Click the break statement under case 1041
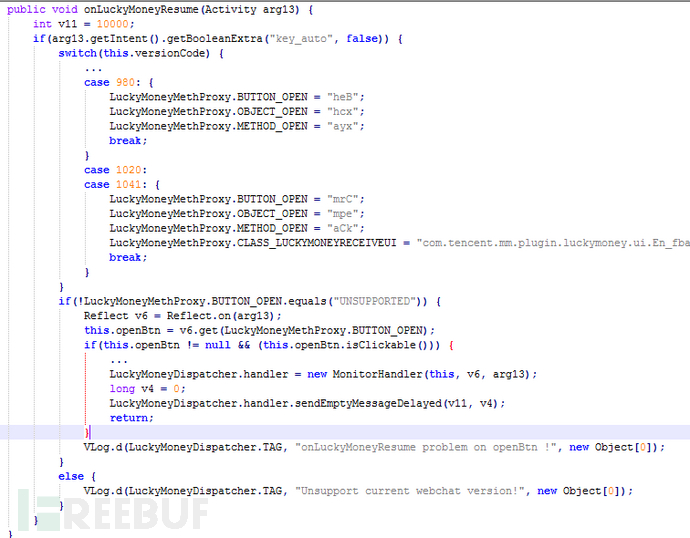 128,257
